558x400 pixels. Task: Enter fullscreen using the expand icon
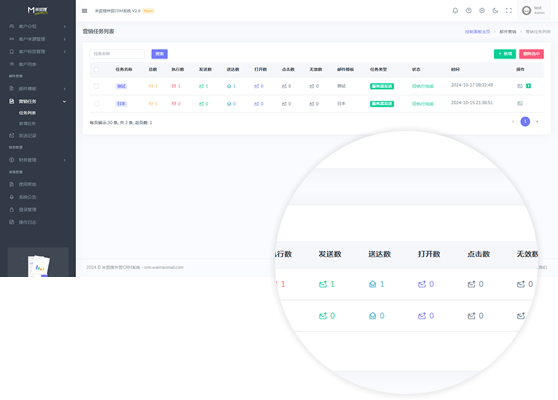(x=509, y=11)
